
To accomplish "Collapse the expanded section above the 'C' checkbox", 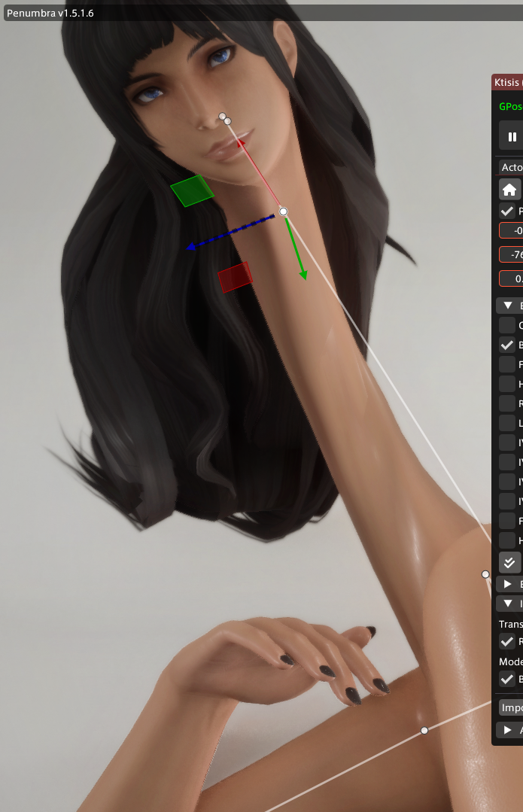I will tap(509, 306).
